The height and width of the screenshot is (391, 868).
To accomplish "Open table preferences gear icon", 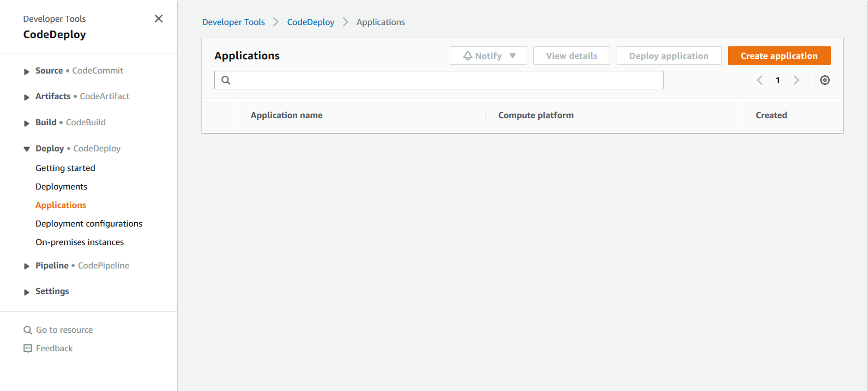I will coord(825,80).
